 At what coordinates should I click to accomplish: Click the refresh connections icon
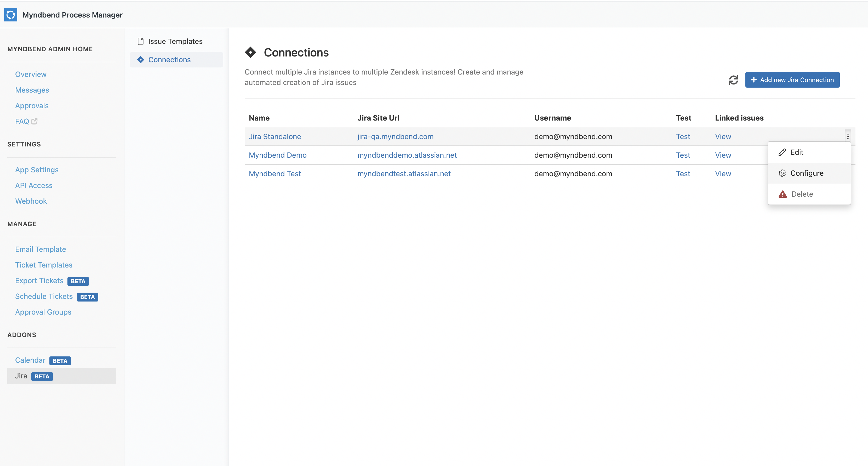733,80
